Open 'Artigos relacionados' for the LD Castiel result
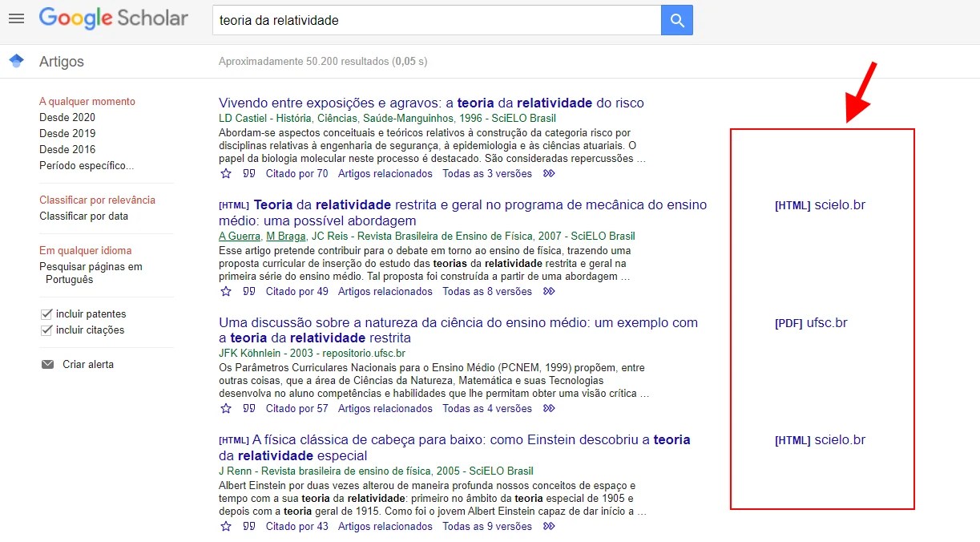This screenshot has width=980, height=542. click(385, 173)
